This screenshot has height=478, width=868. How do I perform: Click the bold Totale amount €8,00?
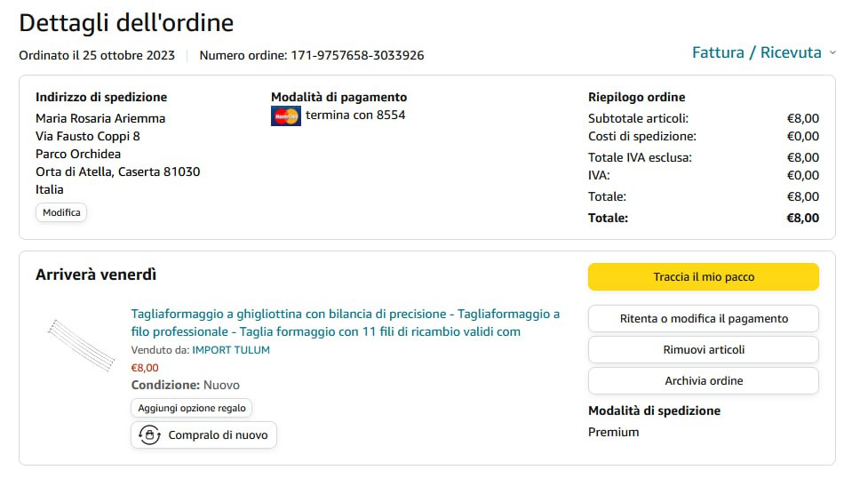tap(802, 218)
